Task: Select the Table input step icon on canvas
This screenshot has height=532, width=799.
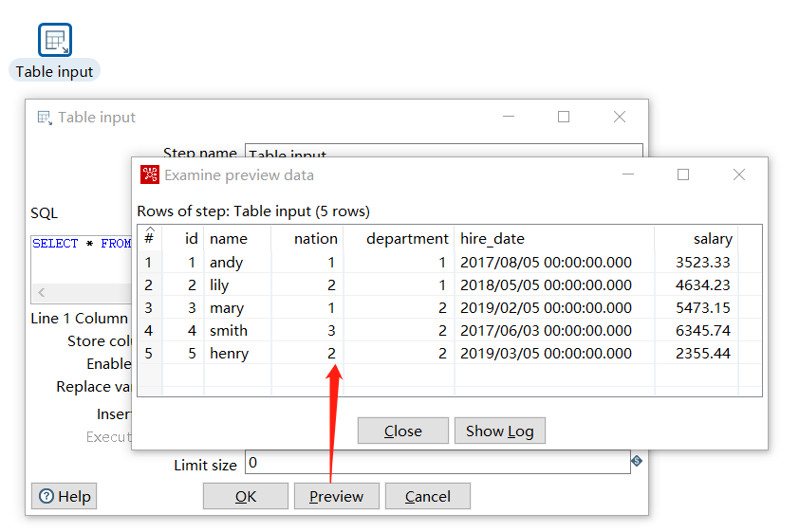Action: click(55, 40)
